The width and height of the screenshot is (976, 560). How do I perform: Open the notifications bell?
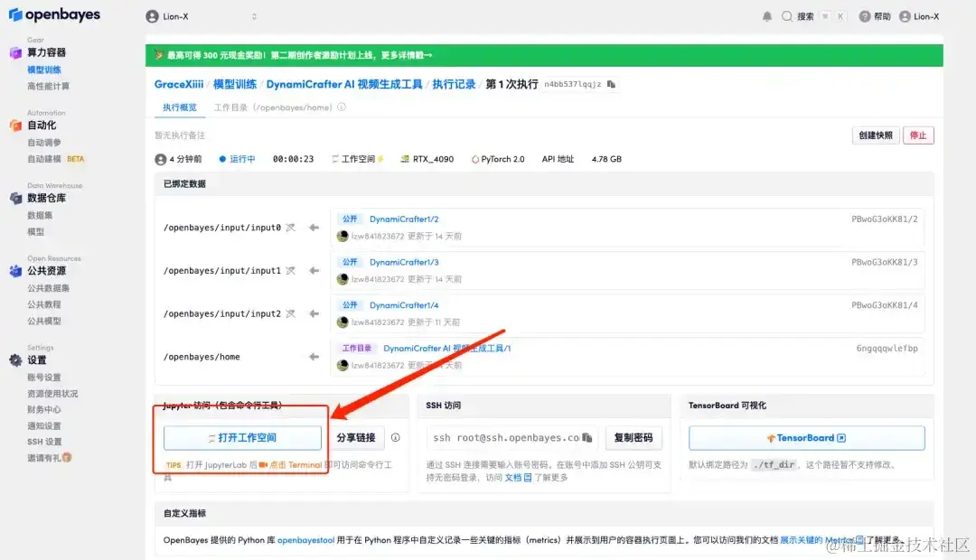(767, 17)
